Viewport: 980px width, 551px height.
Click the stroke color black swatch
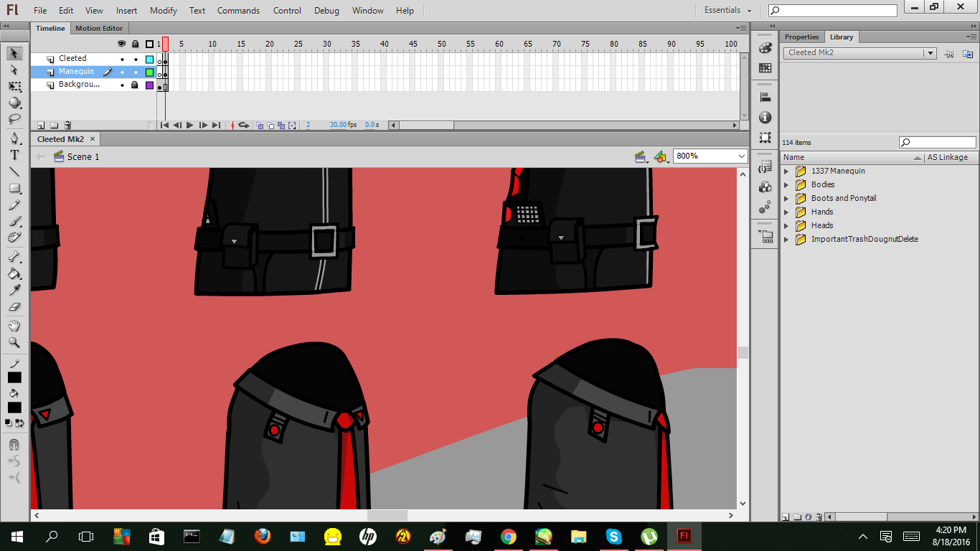14,377
